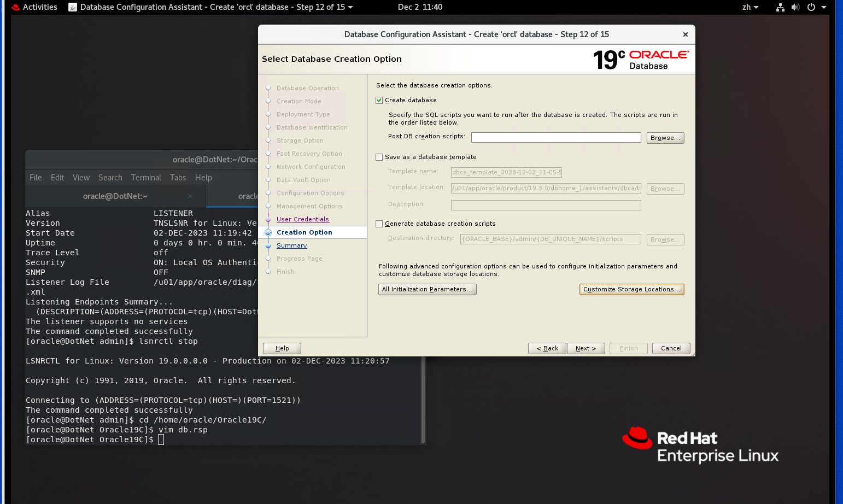The height and width of the screenshot is (504, 843).
Task: Click Next to proceed to Summary
Action: coord(586,349)
